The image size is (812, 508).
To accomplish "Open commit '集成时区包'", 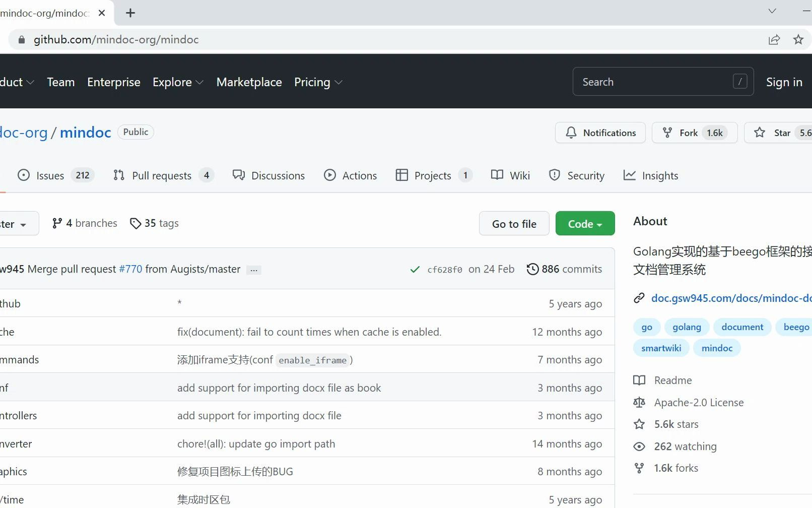I will [204, 500].
